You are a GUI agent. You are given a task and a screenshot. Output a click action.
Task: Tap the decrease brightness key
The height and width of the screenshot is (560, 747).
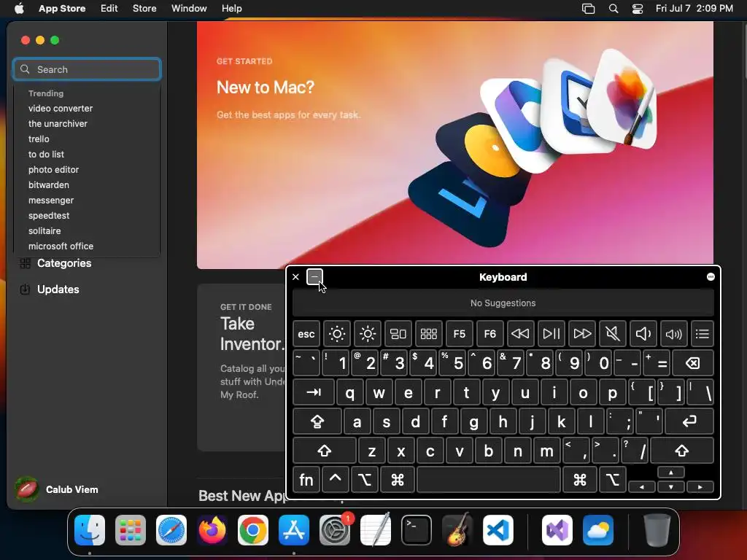[337, 334]
